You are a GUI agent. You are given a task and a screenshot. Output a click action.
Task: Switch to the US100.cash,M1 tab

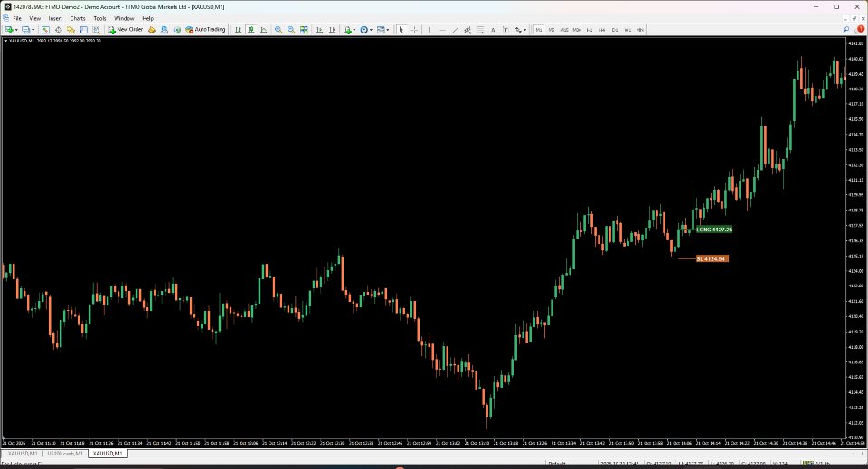pos(65,454)
